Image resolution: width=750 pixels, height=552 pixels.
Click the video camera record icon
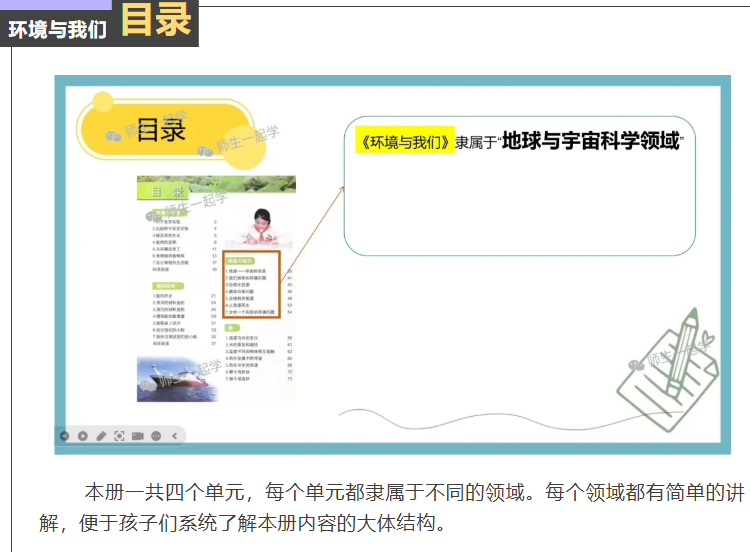point(138,435)
